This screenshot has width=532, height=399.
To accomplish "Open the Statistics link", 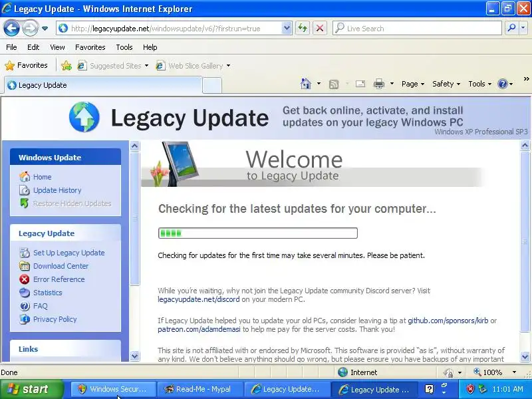I will (47, 293).
